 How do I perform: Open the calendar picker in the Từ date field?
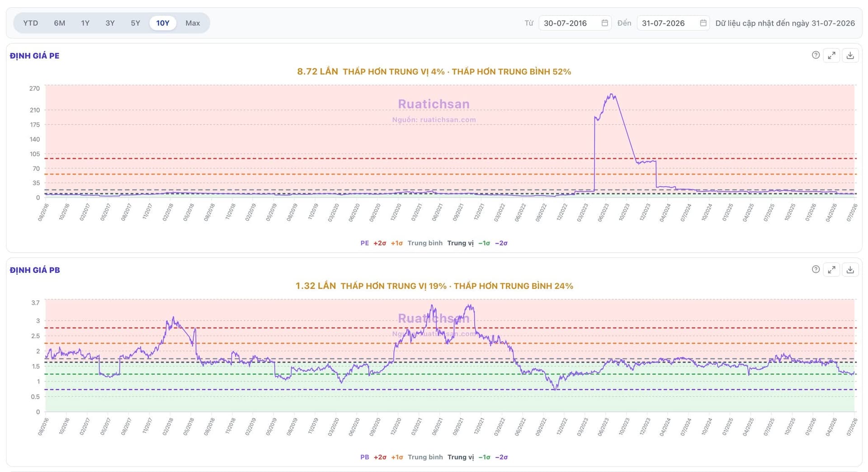pyautogui.click(x=604, y=23)
